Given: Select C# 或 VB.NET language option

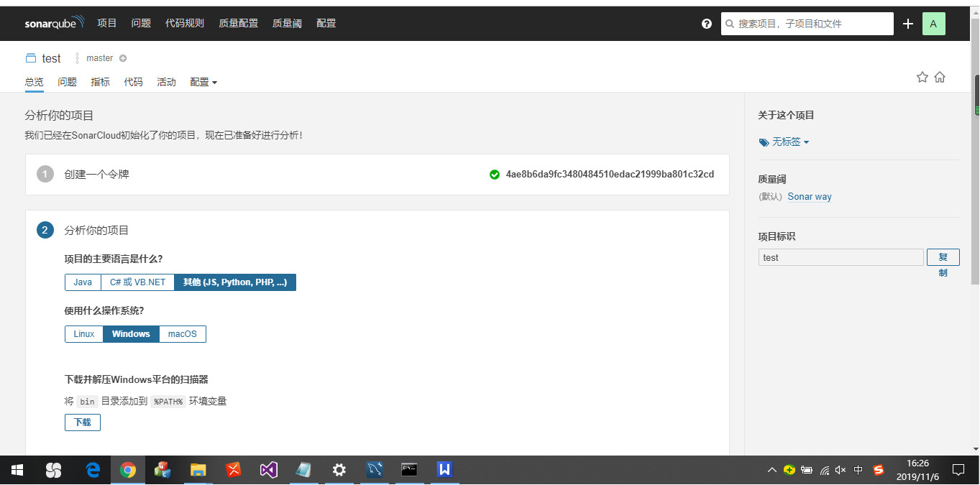Looking at the screenshot, I should [x=138, y=282].
